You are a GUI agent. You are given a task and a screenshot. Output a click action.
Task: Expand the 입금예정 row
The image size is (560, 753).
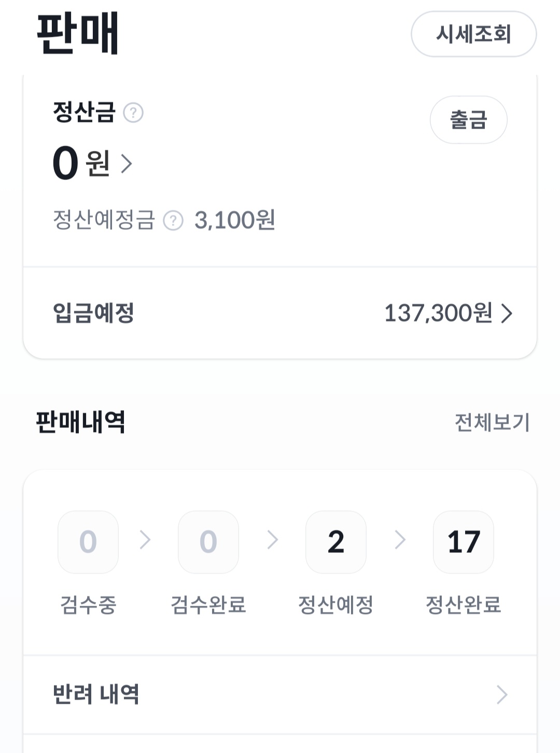coord(280,313)
